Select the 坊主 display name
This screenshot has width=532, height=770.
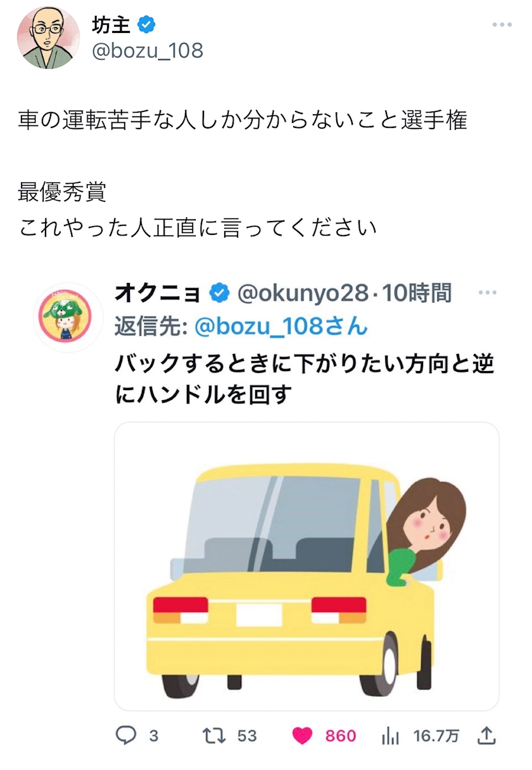pos(111,25)
